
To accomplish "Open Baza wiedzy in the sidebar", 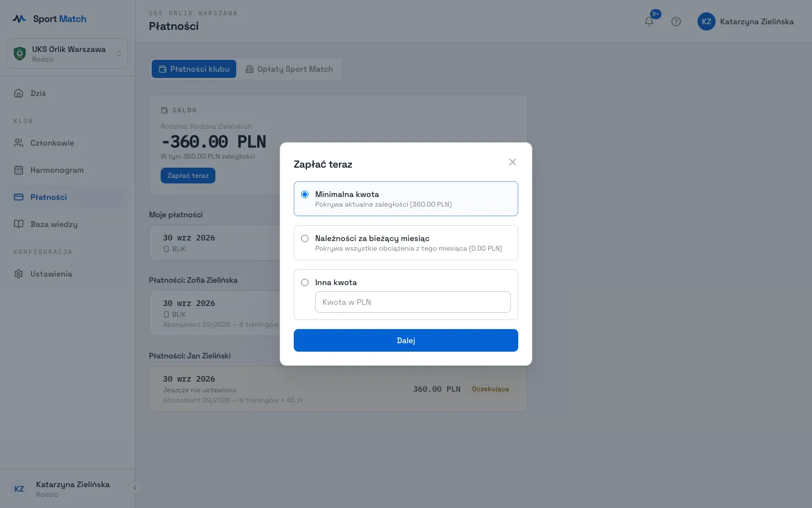I will [x=68, y=224].
